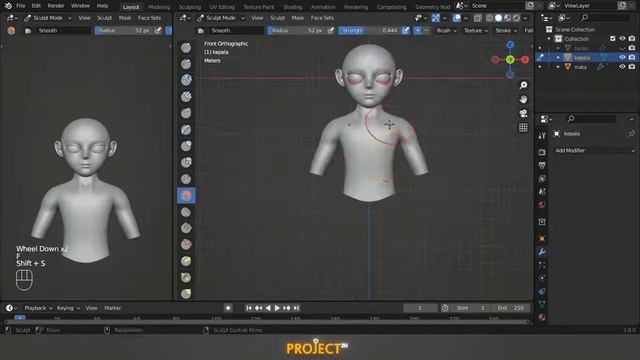Screen dimensions: 640x360
Task: Select the Clay sculpt brush
Action: tap(186, 80)
